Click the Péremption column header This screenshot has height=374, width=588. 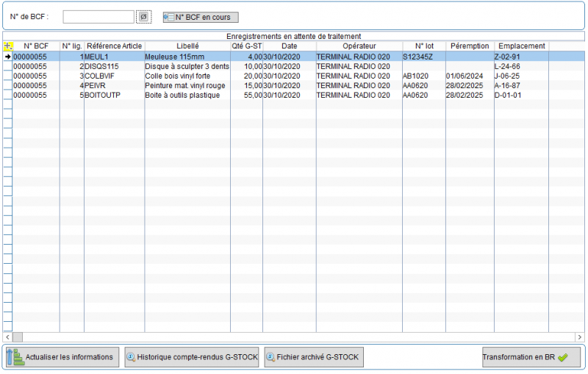click(469, 46)
